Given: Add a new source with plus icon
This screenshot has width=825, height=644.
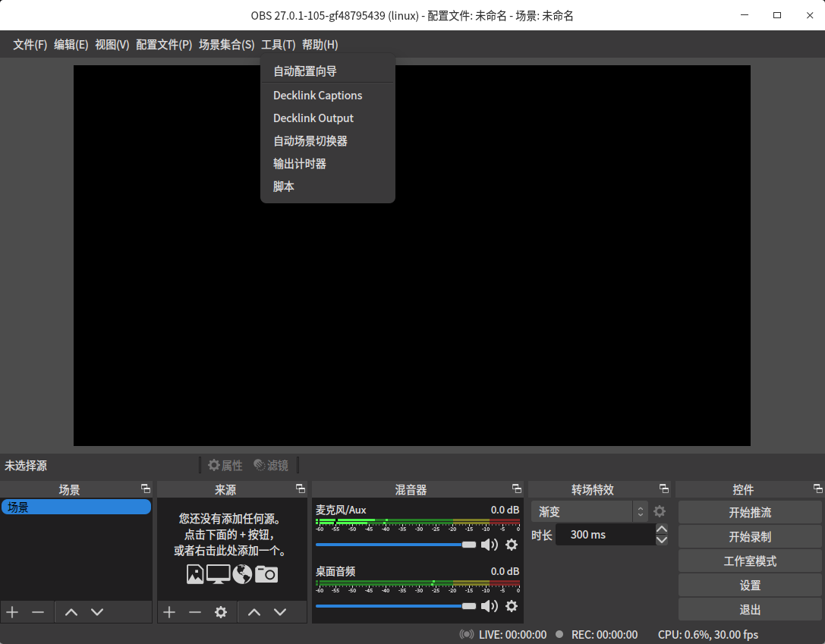Looking at the screenshot, I should click(169, 612).
